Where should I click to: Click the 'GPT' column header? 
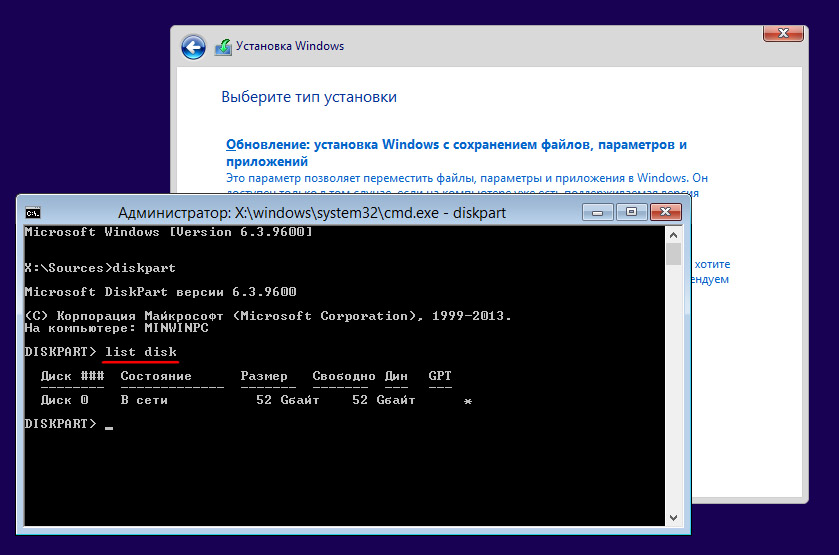[440, 376]
